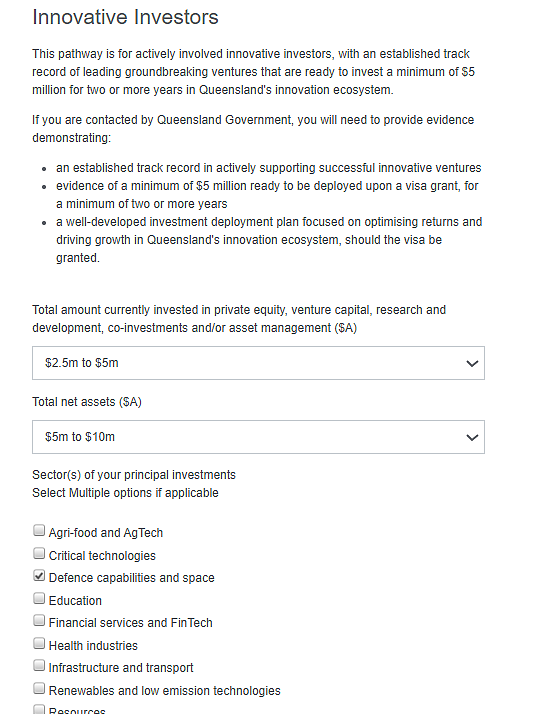Click chevron arrow on $2.5m to $5m select
The height and width of the screenshot is (714, 543).
pyautogui.click(x=472, y=363)
